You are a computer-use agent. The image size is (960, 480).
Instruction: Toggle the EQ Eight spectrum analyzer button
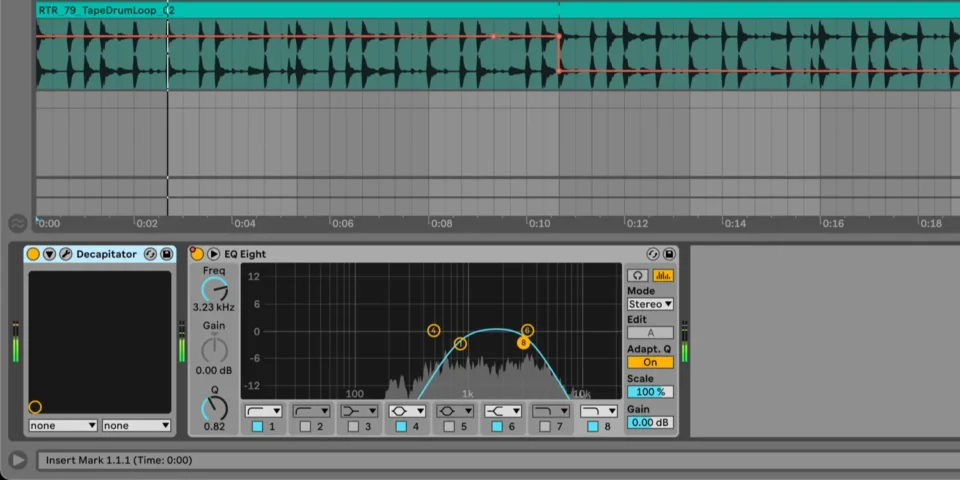[x=662, y=275]
